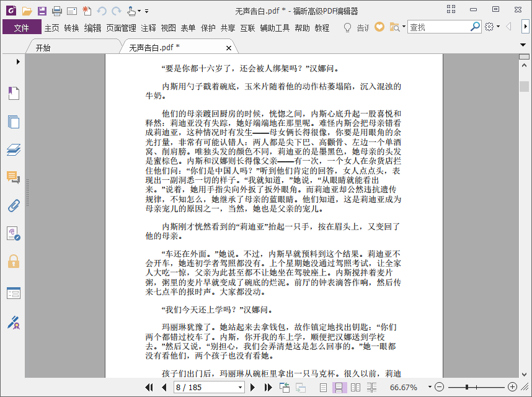This screenshot has width=532, height=397.
Task: Open the folder search icon
Action: tap(394, 27)
